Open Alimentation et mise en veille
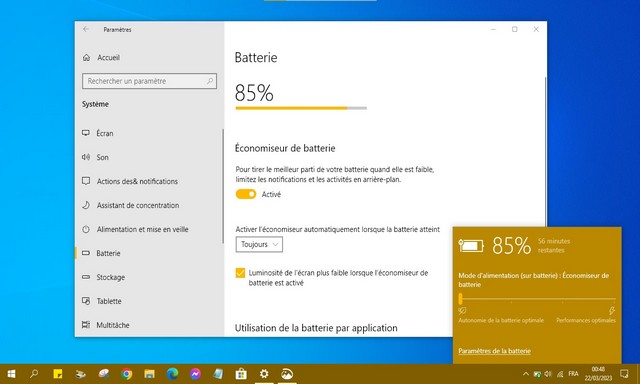 [x=135, y=229]
